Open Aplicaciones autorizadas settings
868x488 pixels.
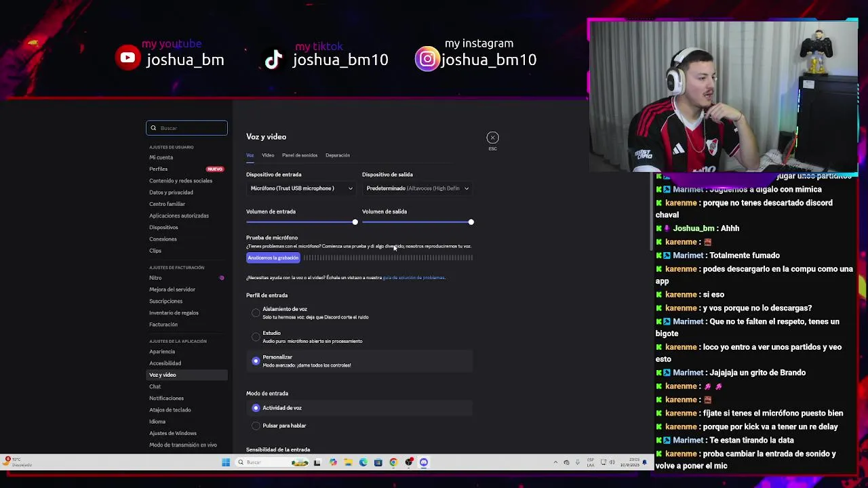pyautogui.click(x=179, y=216)
